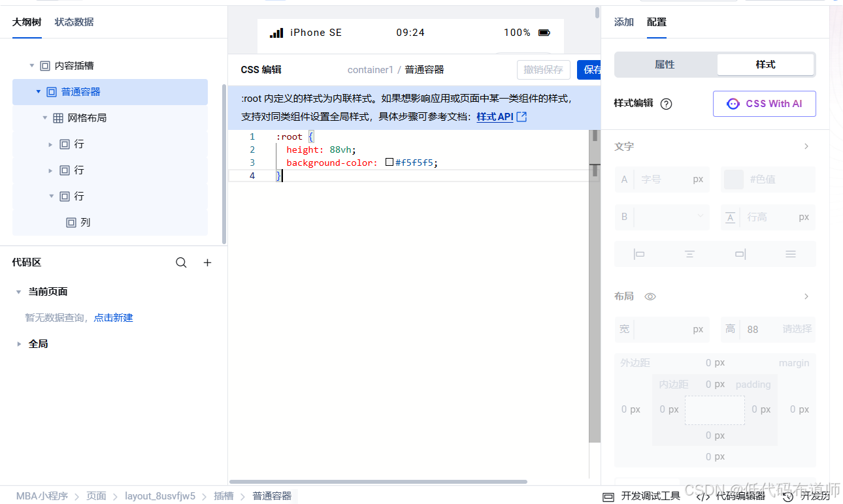Open the 样式编辑 help question-mark icon
This screenshot has height=504, width=843.
point(666,104)
